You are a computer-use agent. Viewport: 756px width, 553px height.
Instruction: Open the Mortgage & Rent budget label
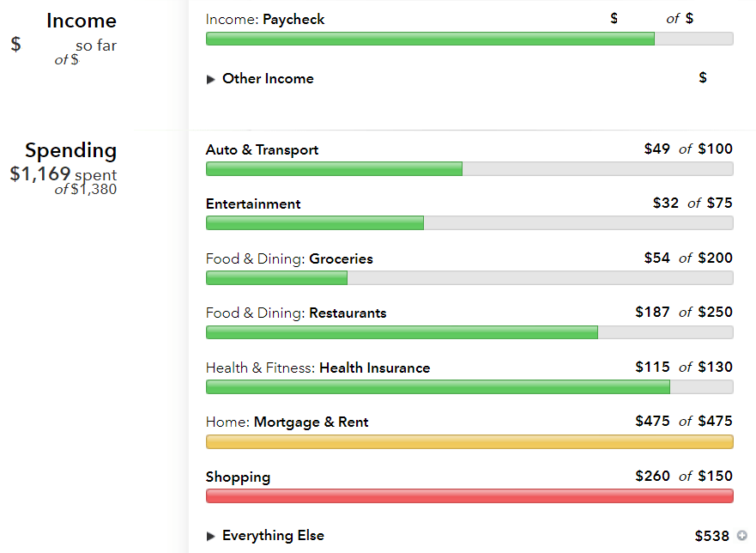click(x=311, y=422)
